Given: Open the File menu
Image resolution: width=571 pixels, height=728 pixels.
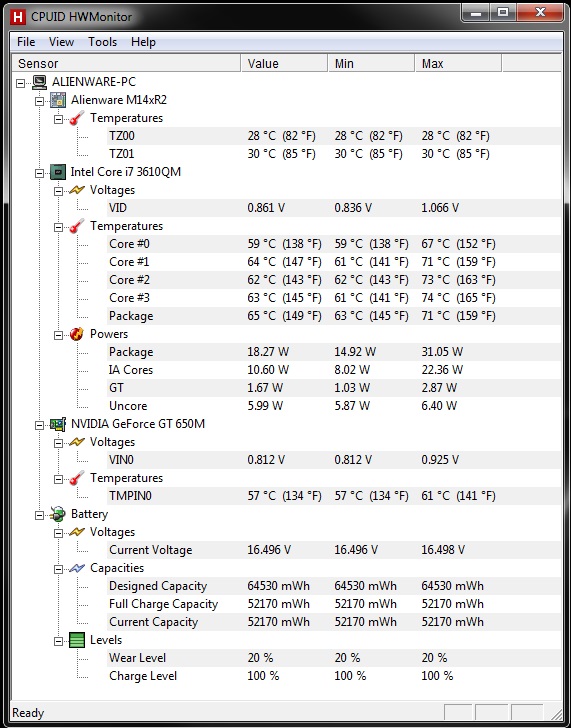Looking at the screenshot, I should (x=26, y=42).
